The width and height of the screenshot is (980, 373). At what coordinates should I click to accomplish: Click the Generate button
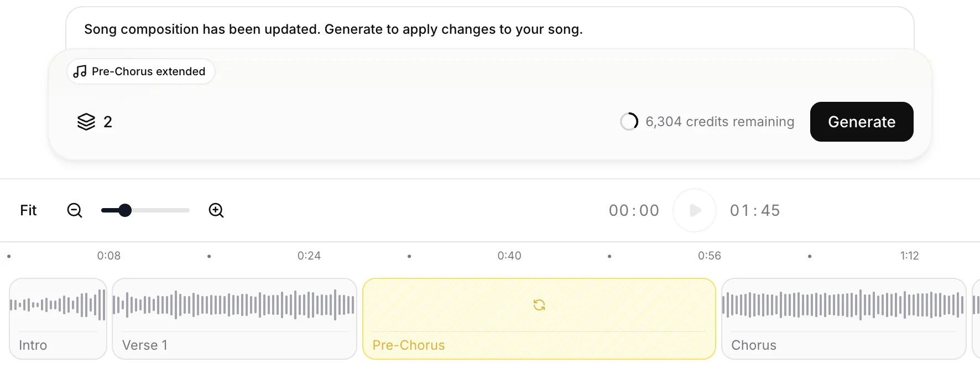point(861,122)
